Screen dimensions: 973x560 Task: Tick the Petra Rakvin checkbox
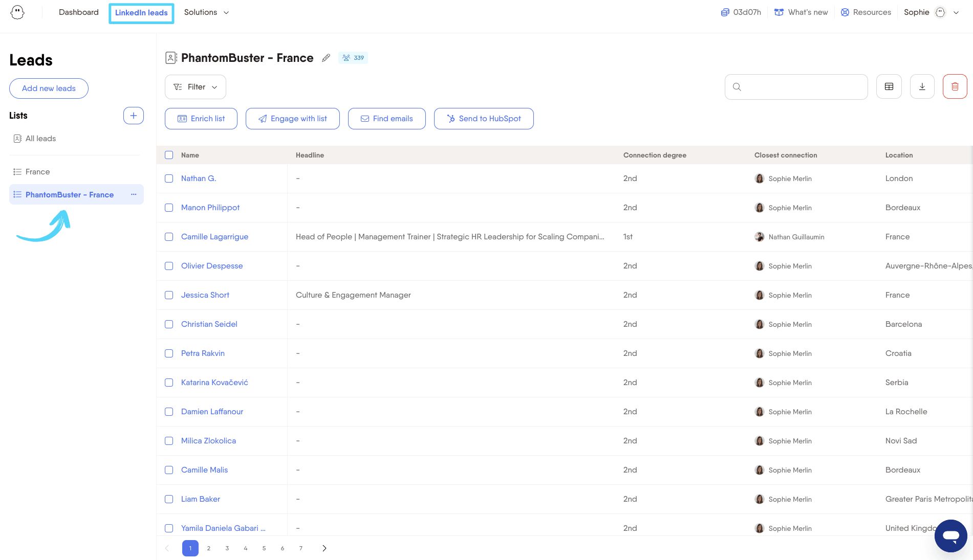pos(169,353)
